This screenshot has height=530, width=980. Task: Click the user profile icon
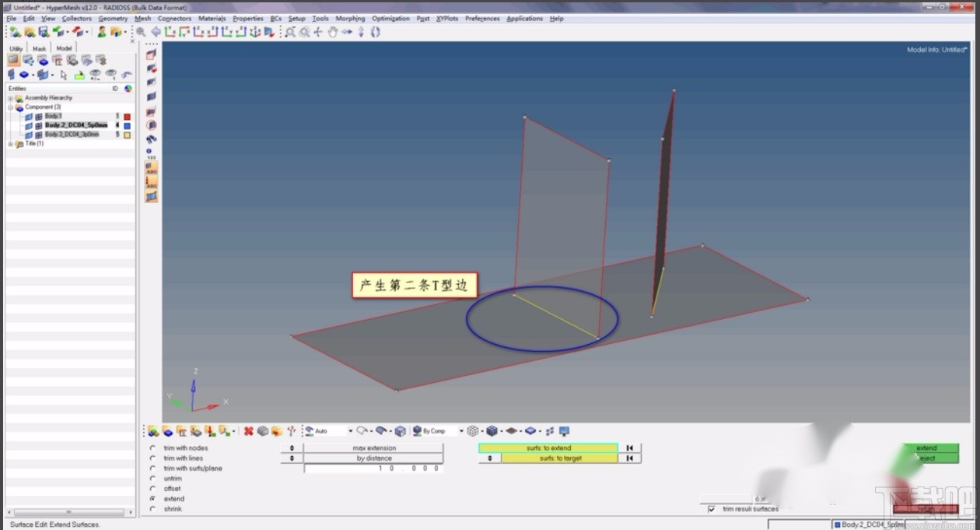[102, 32]
